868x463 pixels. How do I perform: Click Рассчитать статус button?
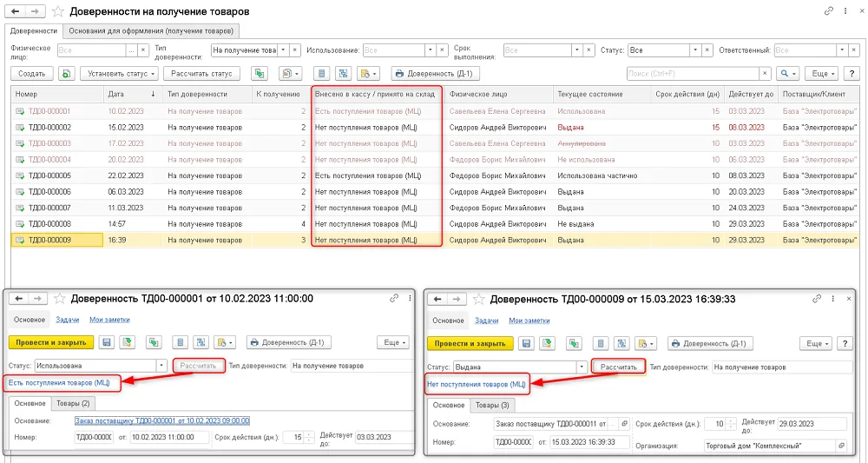click(x=201, y=74)
